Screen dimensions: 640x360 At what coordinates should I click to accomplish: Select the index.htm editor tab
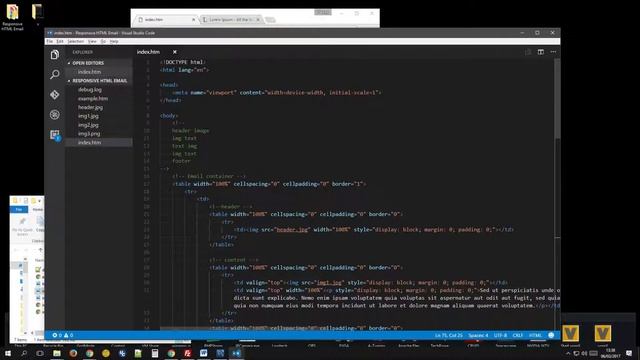[x=149, y=52]
